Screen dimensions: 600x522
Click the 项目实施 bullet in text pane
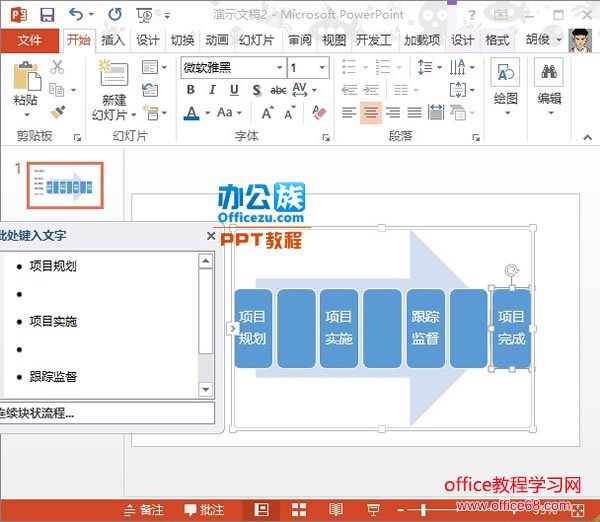click(53, 321)
